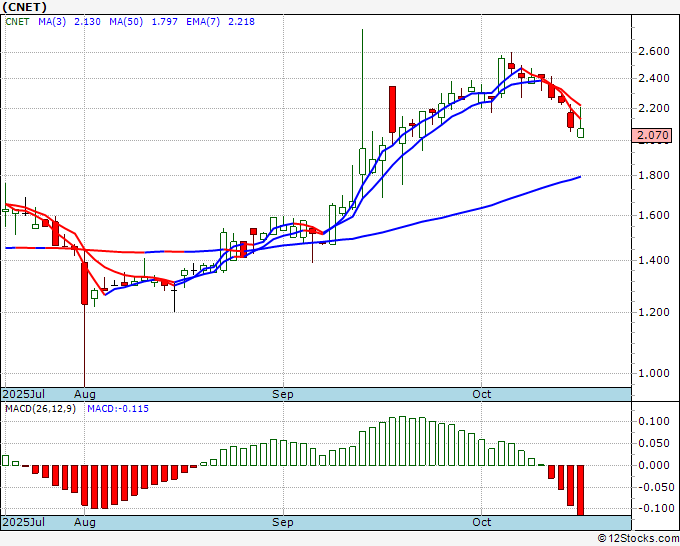
Task: Click the tall red candlestick in mid-September
Action: pyautogui.click(x=392, y=109)
